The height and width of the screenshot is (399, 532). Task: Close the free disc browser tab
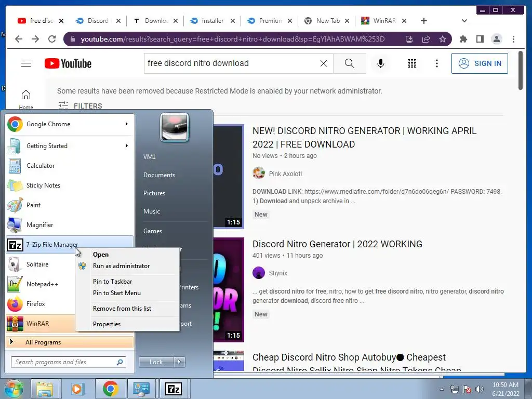[x=61, y=21]
